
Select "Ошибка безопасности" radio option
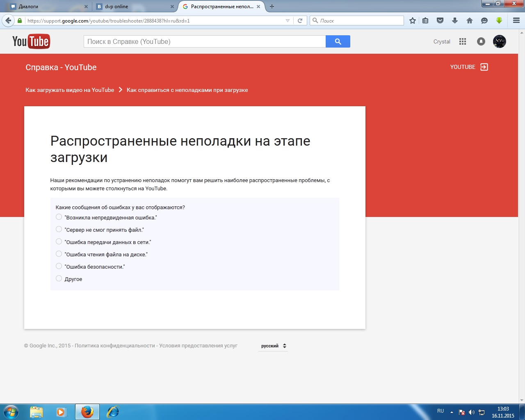(x=59, y=266)
